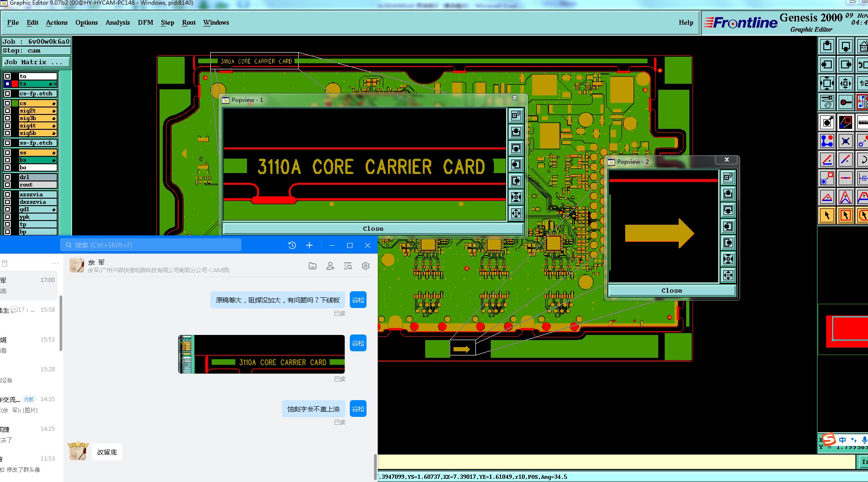Viewport: 868px width, 482px height.
Task: Expand the chat list more options dots
Action: point(55,263)
